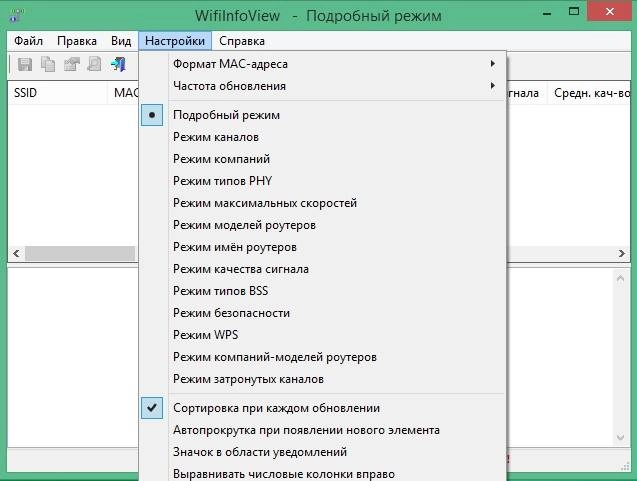Switch to Режим имён роутеров

pos(323,247)
